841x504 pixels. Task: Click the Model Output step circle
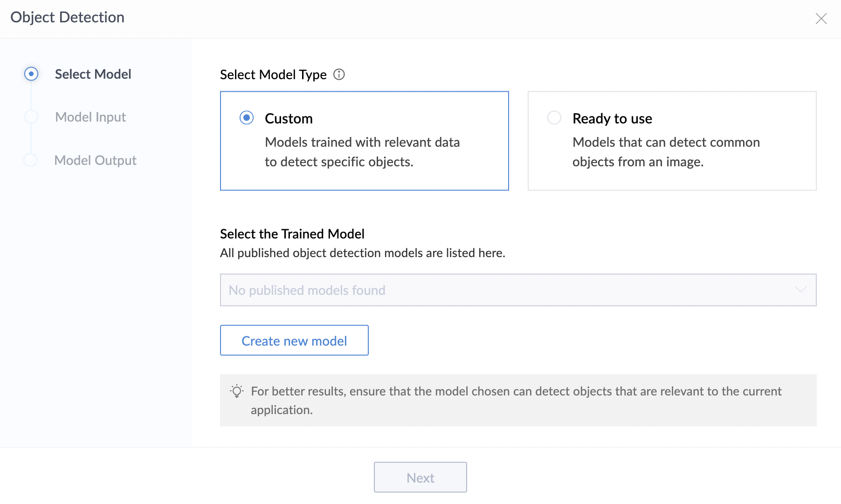click(x=30, y=160)
